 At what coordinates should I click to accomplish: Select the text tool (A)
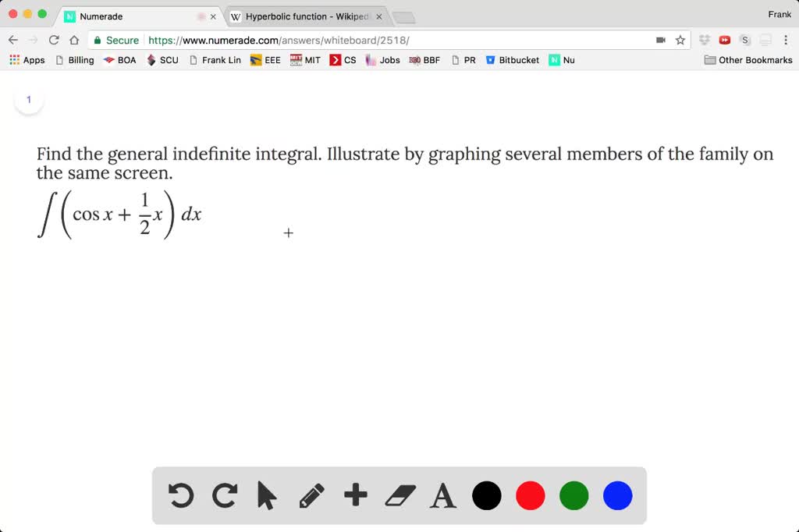tap(442, 495)
